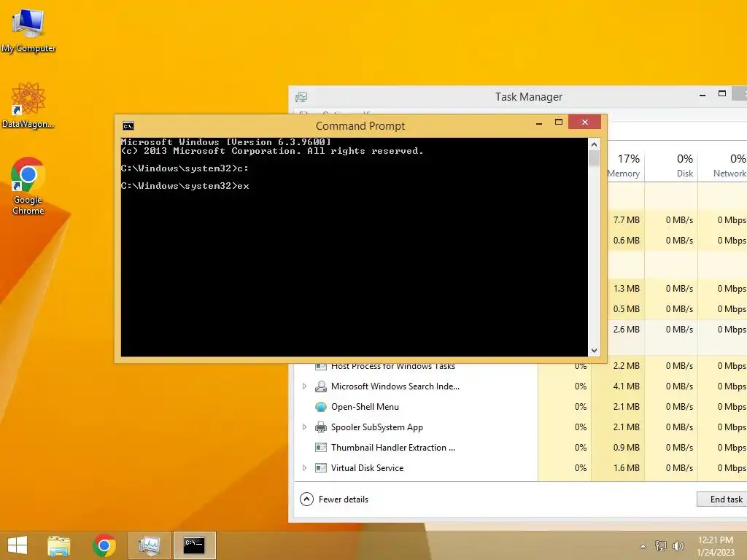The image size is (747, 560).
Task: Click the Command Prompt black console area
Action: [354, 246]
